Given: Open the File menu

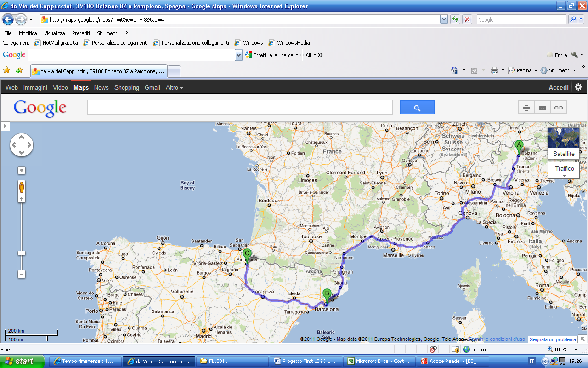Looking at the screenshot, I should 8,33.
